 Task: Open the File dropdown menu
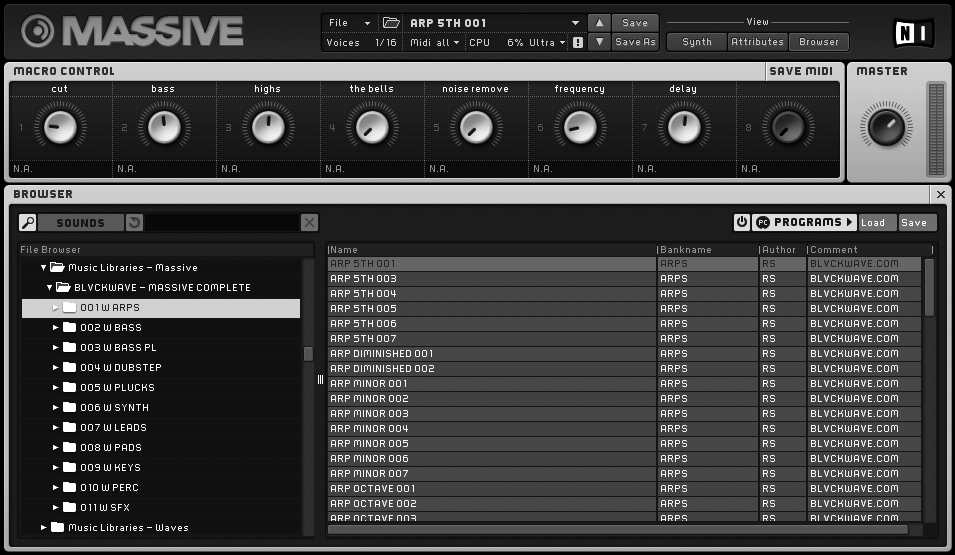[348, 23]
